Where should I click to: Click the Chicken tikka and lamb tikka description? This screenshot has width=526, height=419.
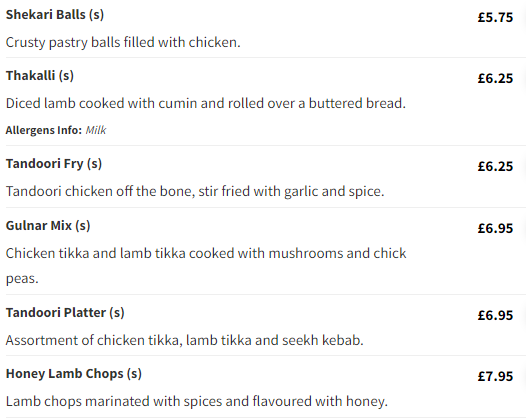click(206, 266)
